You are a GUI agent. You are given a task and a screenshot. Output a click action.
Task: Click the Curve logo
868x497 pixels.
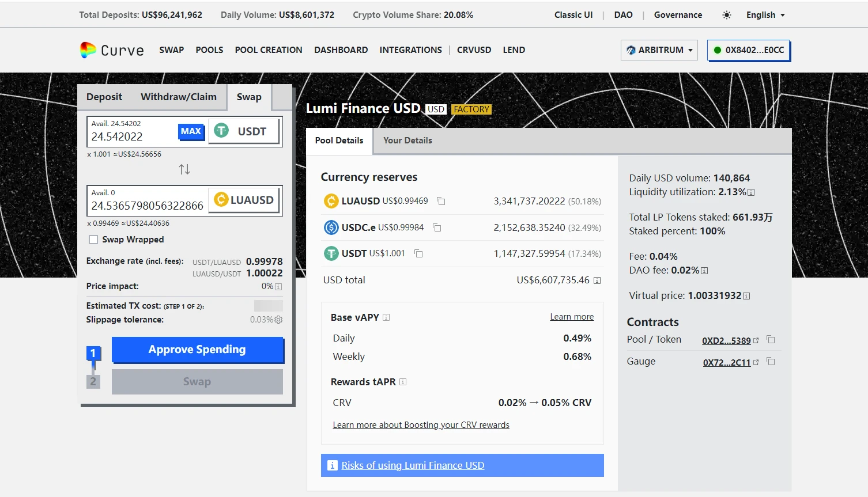(112, 50)
